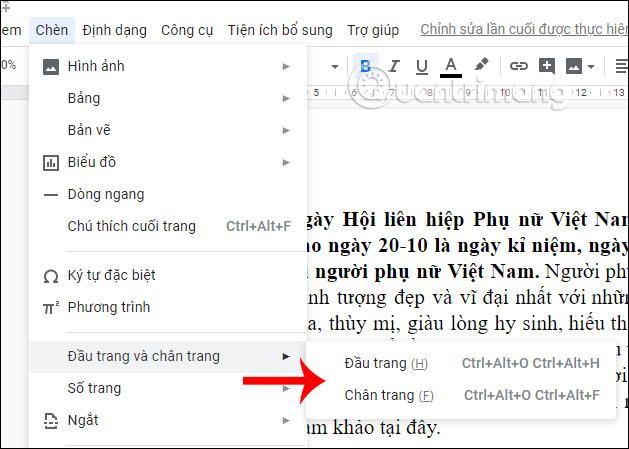Click the Biểu đồ chart icon
This screenshot has width=629, height=449.
51,163
